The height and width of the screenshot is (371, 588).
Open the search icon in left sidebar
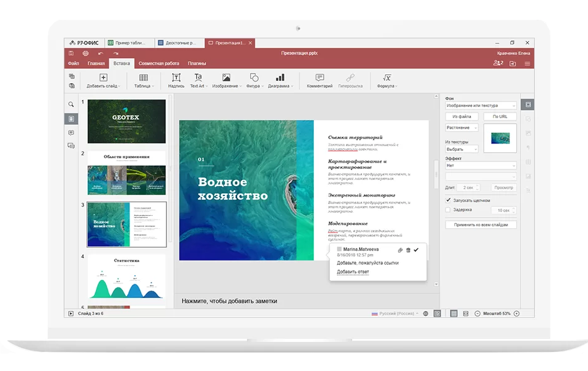pyautogui.click(x=71, y=104)
